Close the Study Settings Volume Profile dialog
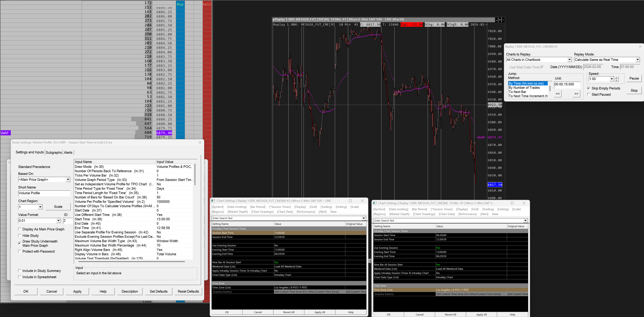The height and width of the screenshot is (317, 644). [x=200, y=142]
